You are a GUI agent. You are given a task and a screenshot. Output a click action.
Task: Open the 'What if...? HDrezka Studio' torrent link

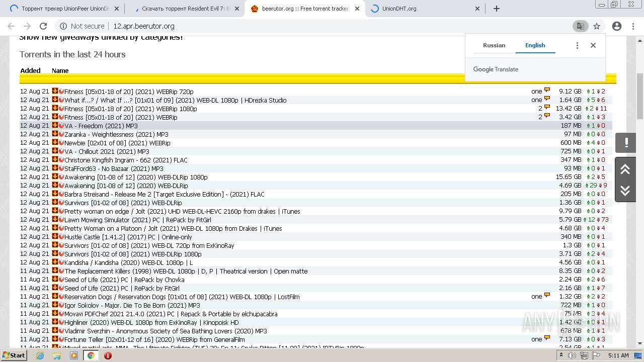(x=176, y=100)
